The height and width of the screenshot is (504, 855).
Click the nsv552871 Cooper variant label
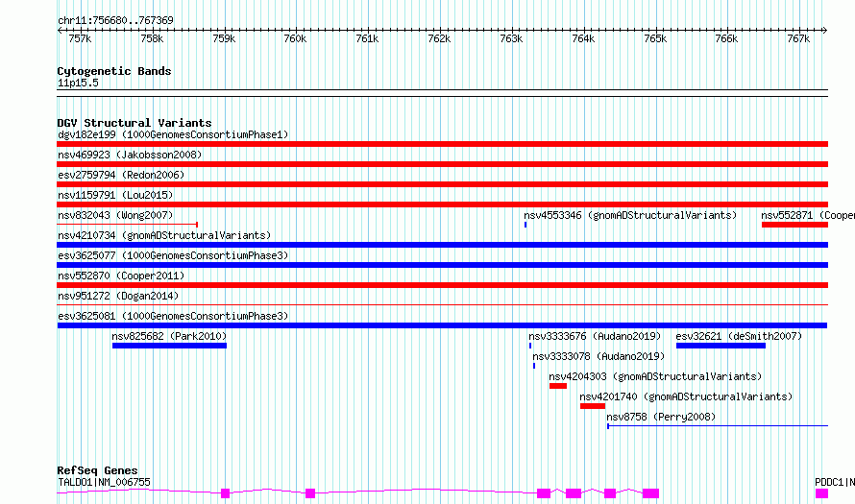(x=808, y=215)
